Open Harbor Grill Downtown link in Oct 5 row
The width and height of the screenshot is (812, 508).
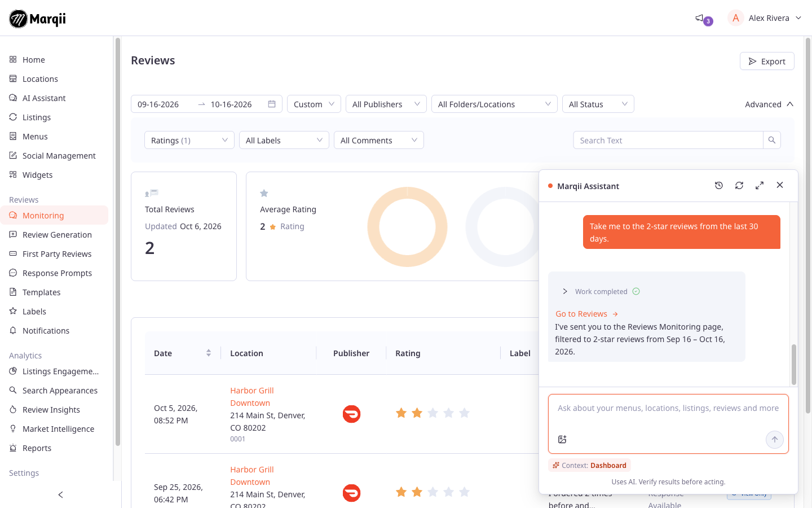point(251,397)
